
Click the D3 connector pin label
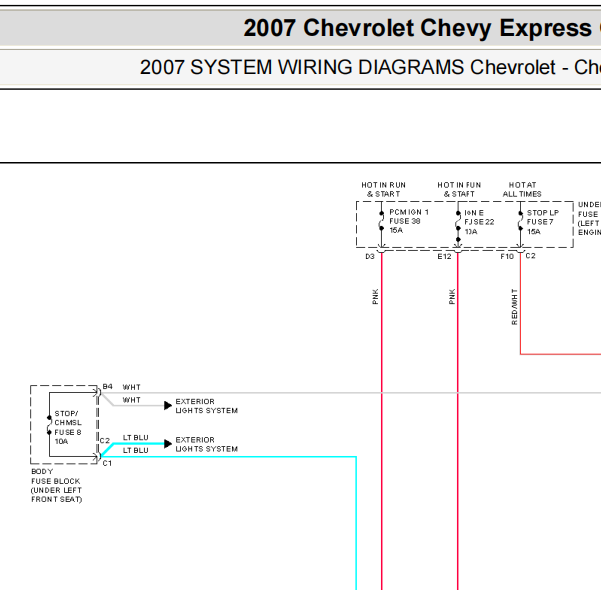[x=370, y=256]
